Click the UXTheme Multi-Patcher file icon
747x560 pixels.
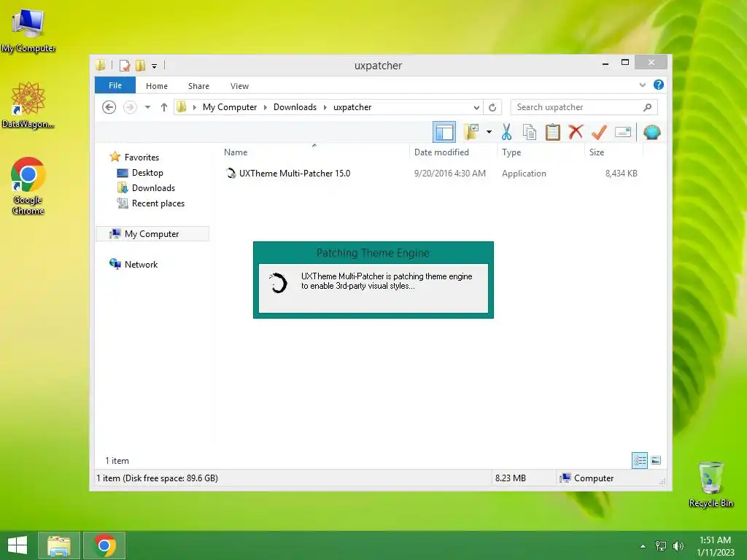pos(231,174)
